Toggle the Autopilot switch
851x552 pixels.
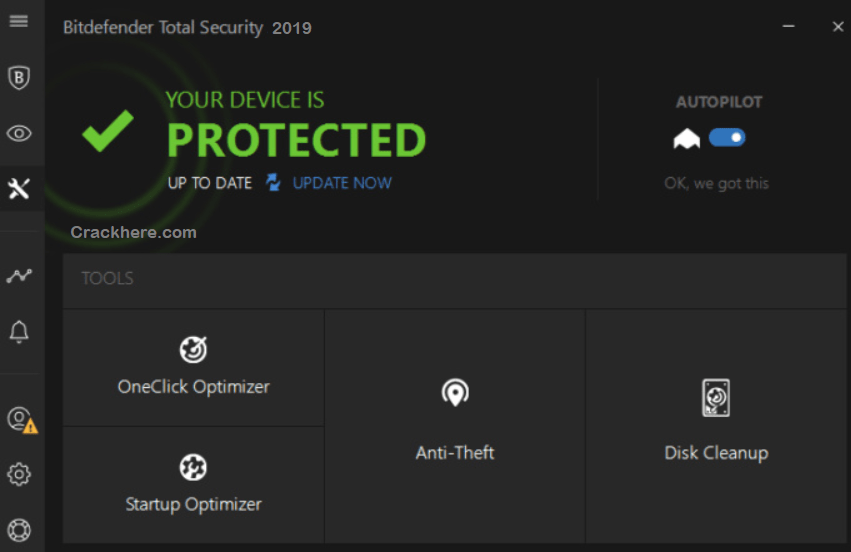pos(727,138)
